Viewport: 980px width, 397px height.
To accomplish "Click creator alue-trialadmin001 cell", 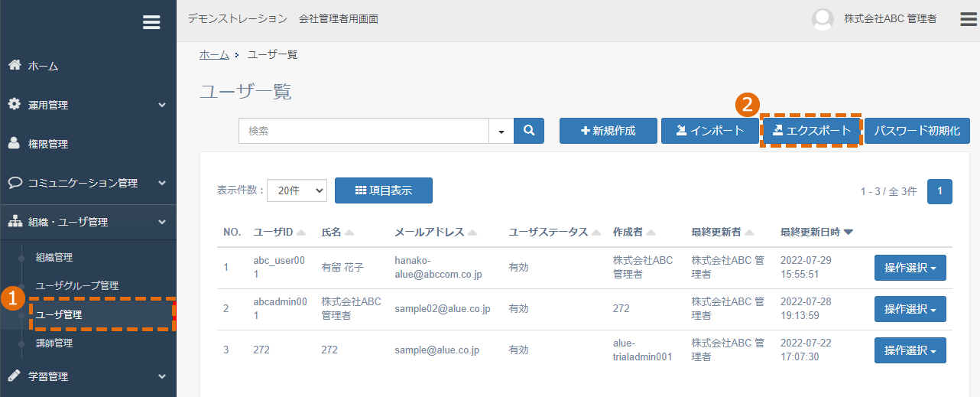I will coord(642,350).
